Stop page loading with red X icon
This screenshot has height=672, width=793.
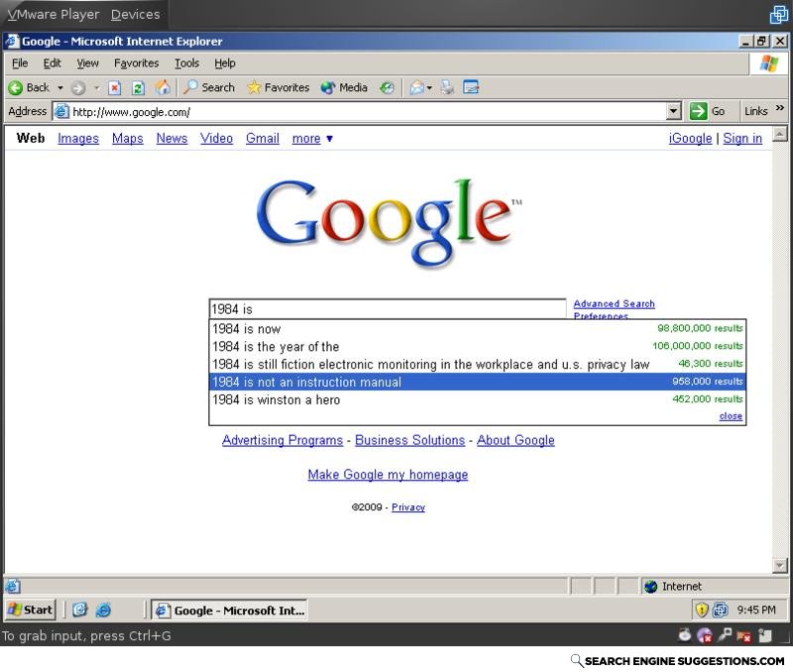(115, 88)
